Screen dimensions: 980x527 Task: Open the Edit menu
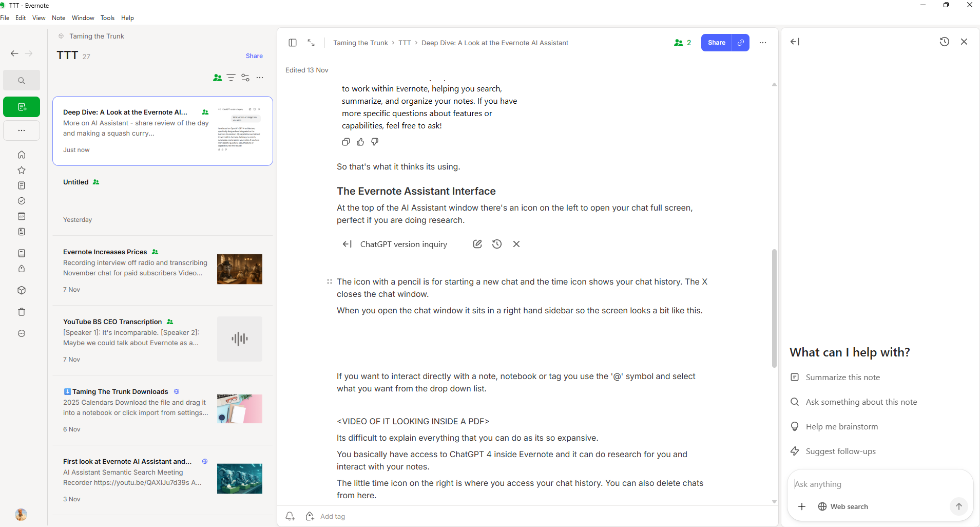[21, 18]
